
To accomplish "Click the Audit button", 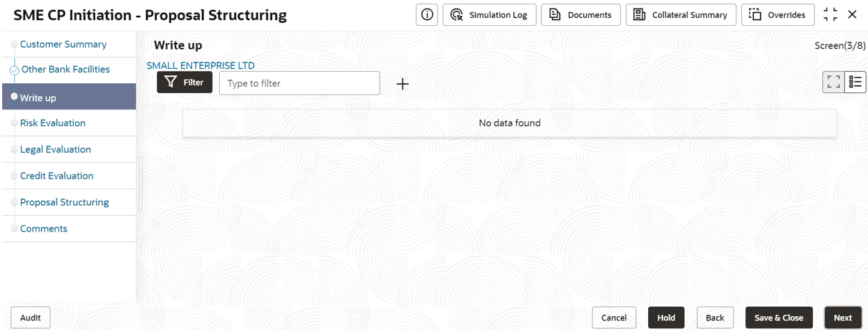I will [31, 318].
